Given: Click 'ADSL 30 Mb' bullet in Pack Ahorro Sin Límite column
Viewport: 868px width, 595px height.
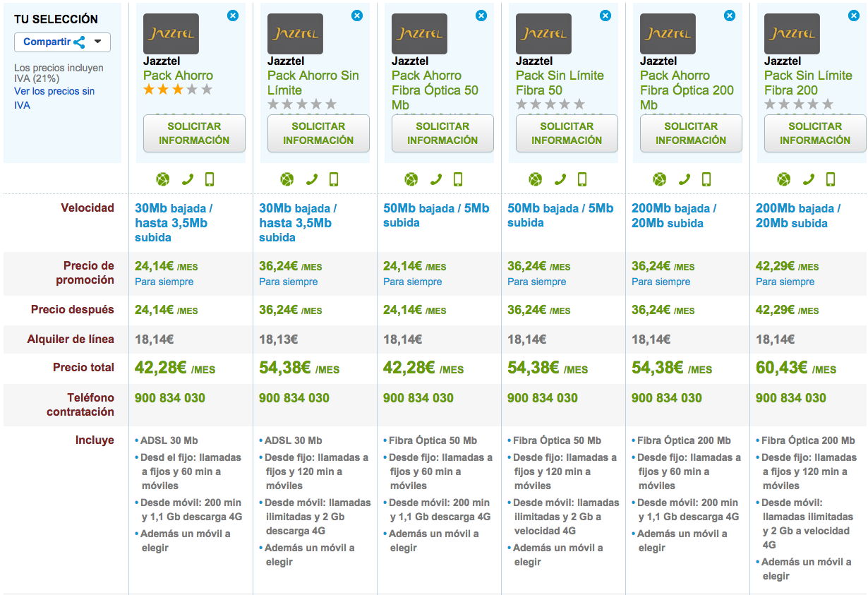Looking at the screenshot, I should [294, 440].
